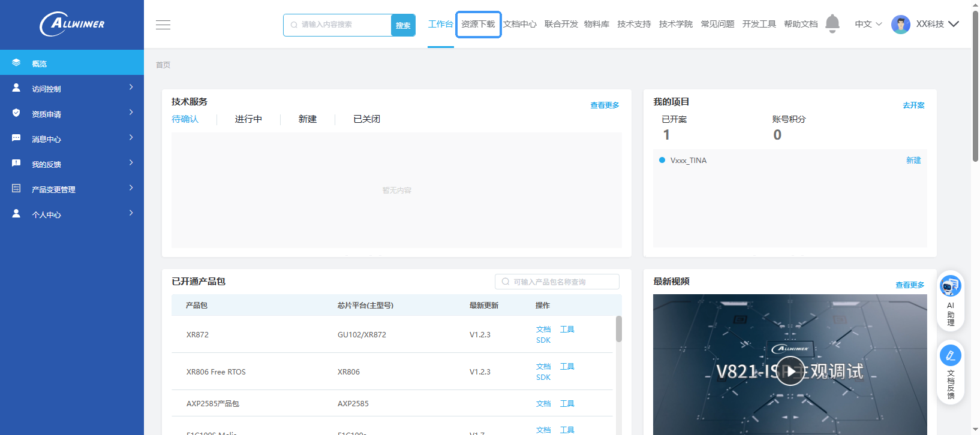980x435 pixels.
Task: Click view more link in technical services
Action: point(605,105)
